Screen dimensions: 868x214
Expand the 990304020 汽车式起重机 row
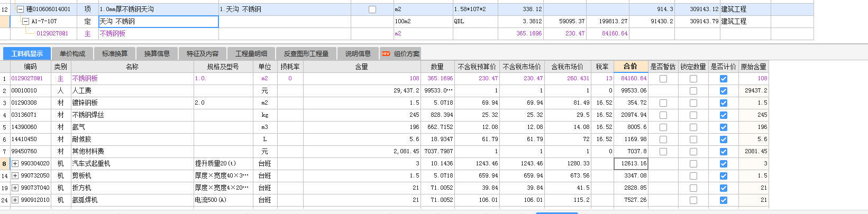coord(15,164)
